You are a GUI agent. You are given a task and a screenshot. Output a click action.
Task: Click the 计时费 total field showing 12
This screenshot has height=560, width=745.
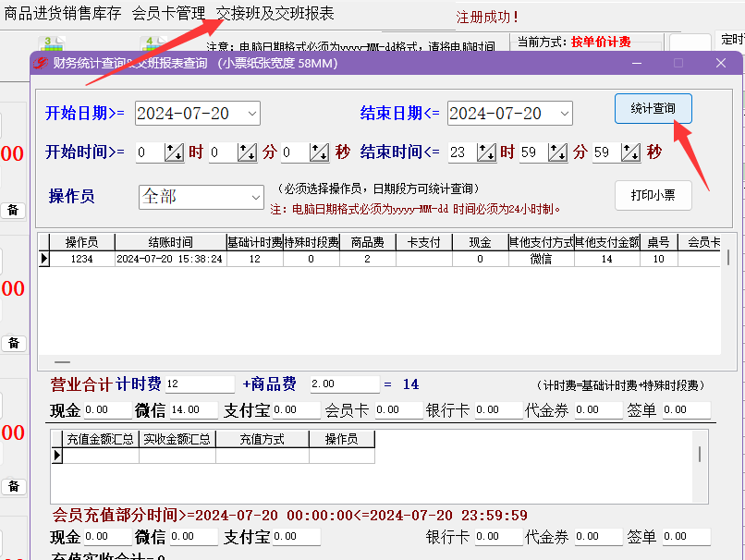point(200,383)
